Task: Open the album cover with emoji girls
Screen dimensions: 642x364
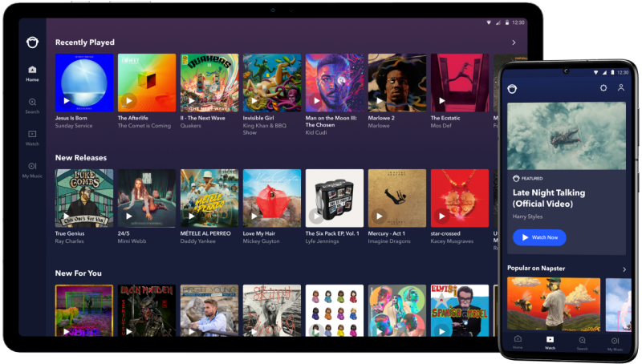Action: coord(334,310)
